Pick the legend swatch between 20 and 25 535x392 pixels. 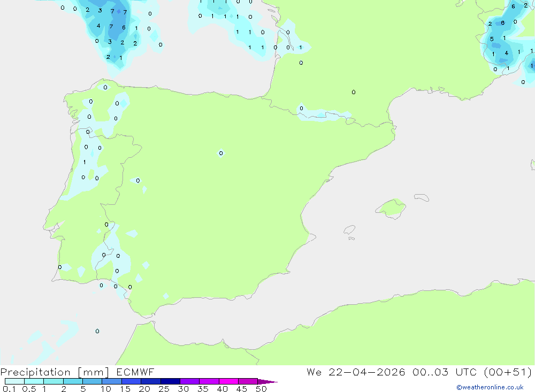(150, 381)
